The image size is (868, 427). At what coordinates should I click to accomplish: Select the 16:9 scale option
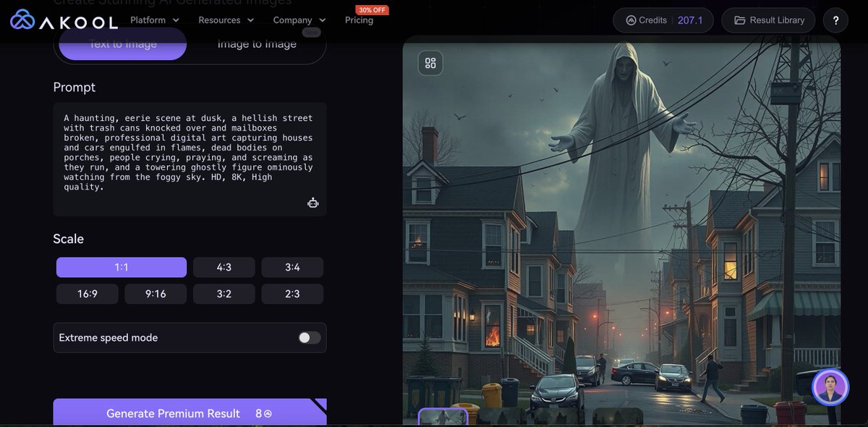click(x=88, y=294)
